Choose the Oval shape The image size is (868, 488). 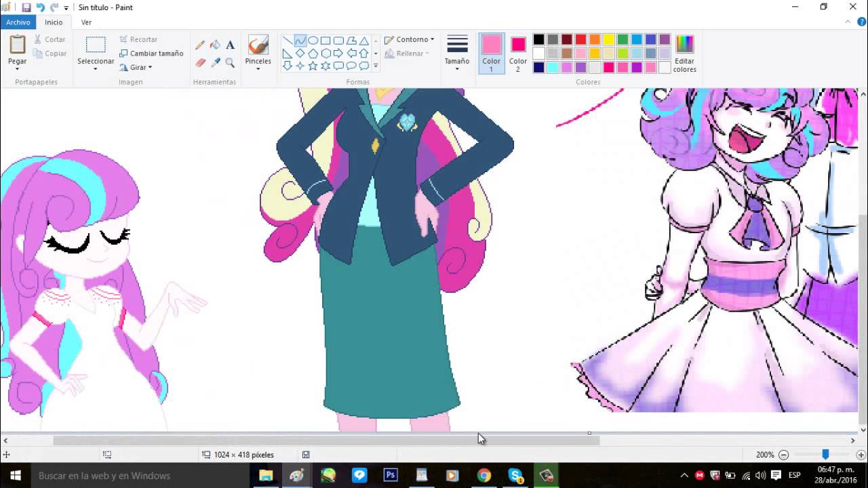pos(313,41)
